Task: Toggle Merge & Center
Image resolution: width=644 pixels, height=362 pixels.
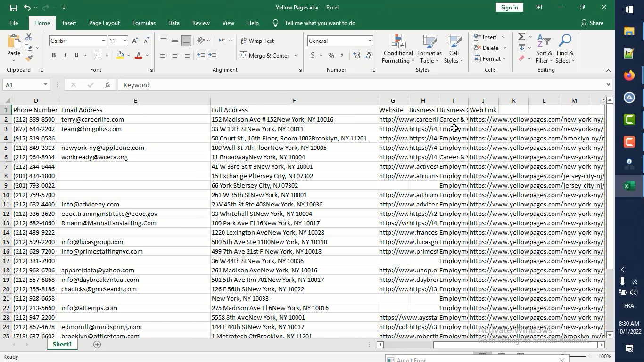Action: [x=265, y=55]
